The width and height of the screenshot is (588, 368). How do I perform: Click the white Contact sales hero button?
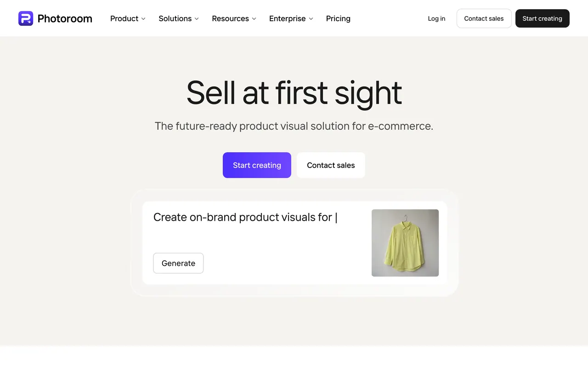tap(331, 165)
